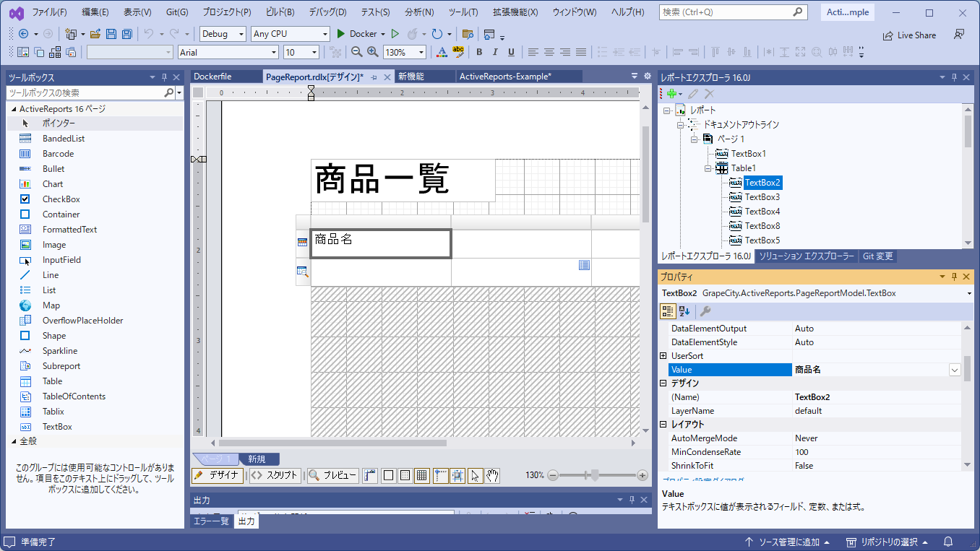The width and height of the screenshot is (980, 551).
Task: Click the abc highlight color icon
Action: (x=457, y=52)
